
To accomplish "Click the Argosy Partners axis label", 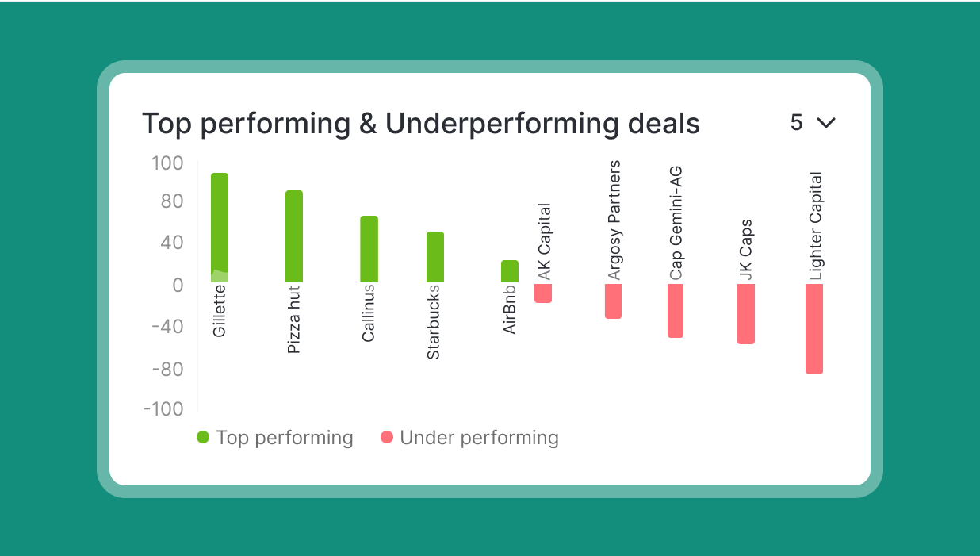I will coord(614,220).
